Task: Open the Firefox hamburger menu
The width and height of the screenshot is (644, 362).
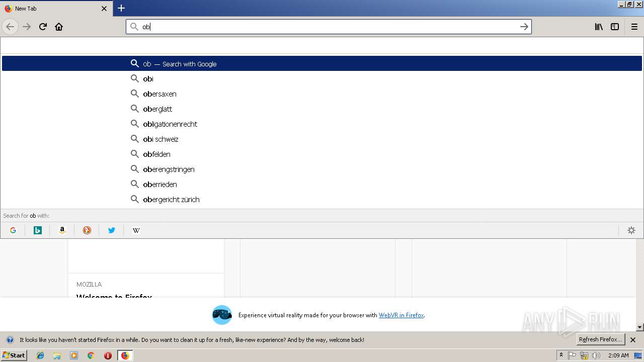Action: pyautogui.click(x=634, y=27)
